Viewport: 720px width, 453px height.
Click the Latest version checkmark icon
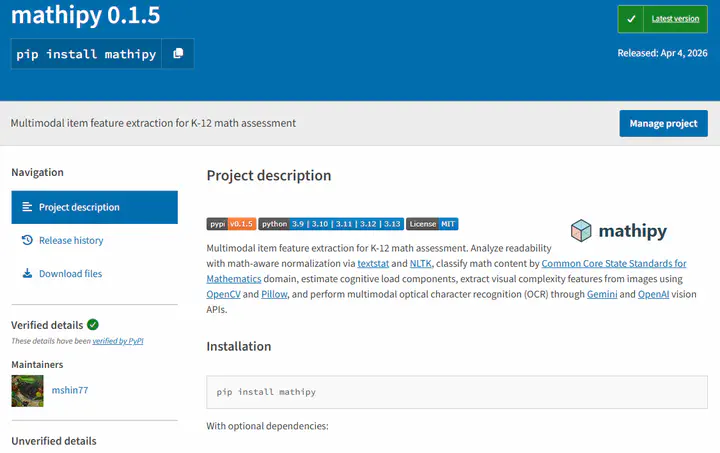tap(631, 19)
